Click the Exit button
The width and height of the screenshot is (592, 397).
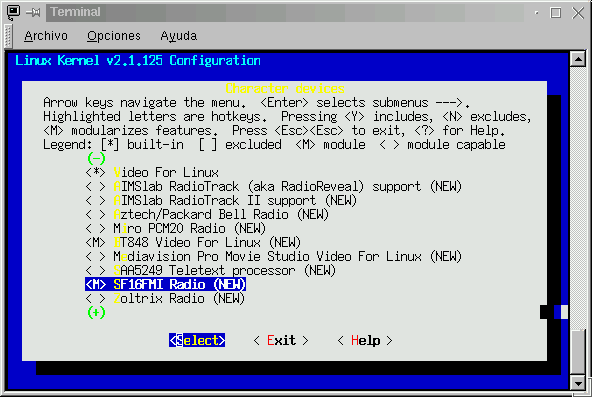(x=281, y=340)
